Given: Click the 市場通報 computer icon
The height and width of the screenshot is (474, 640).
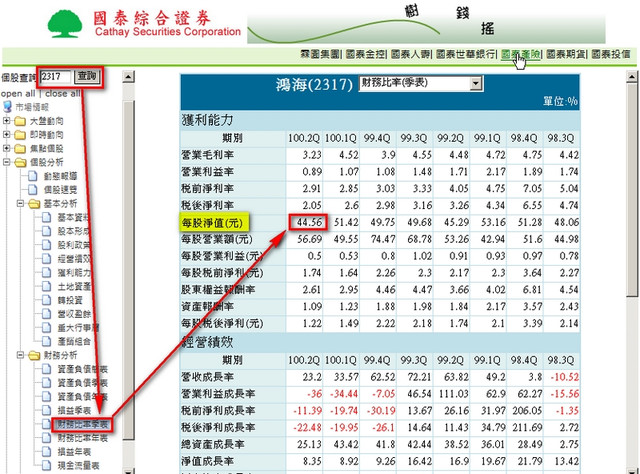Looking at the screenshot, I should 7,107.
